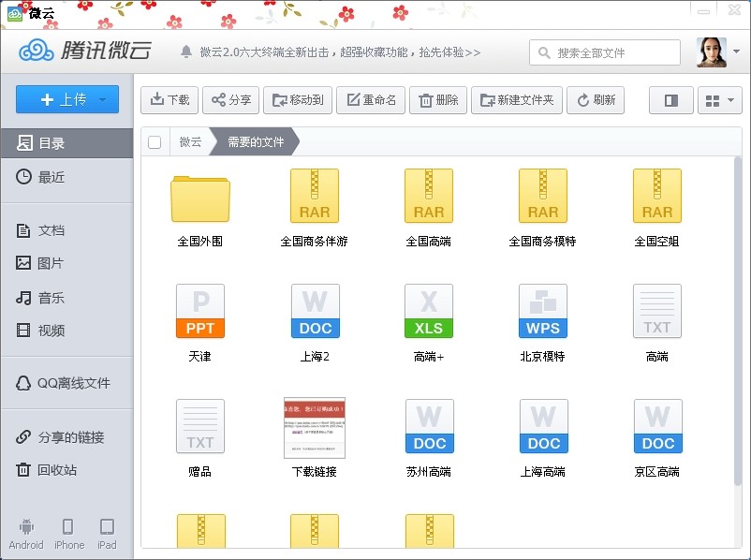Click the blue 上传 upload button
The width and height of the screenshot is (751, 560).
66,99
